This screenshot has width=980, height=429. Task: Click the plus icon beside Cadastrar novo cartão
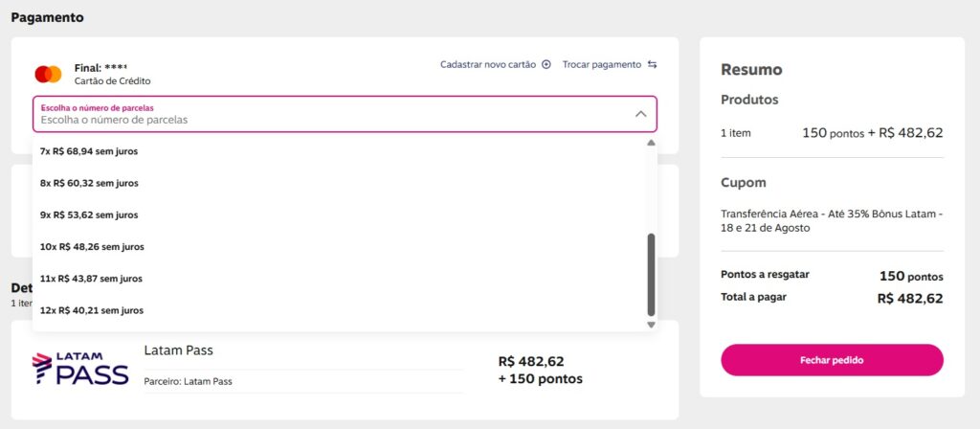[546, 64]
